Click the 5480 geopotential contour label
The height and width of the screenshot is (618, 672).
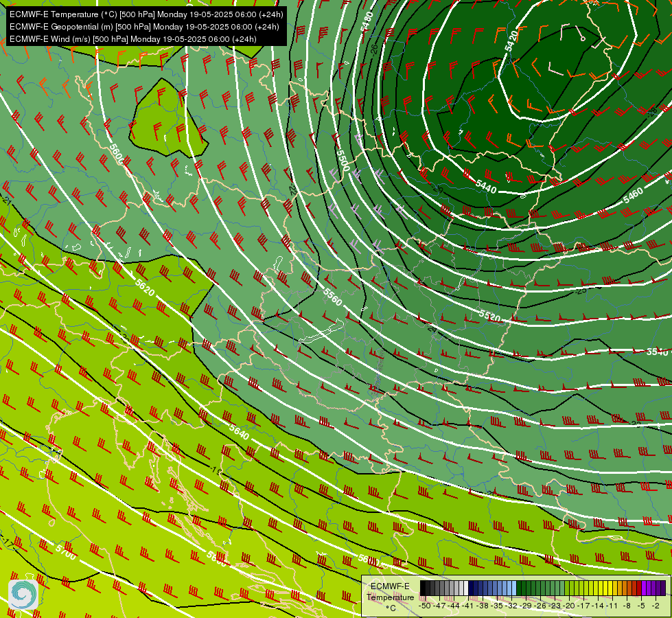[x=367, y=21]
